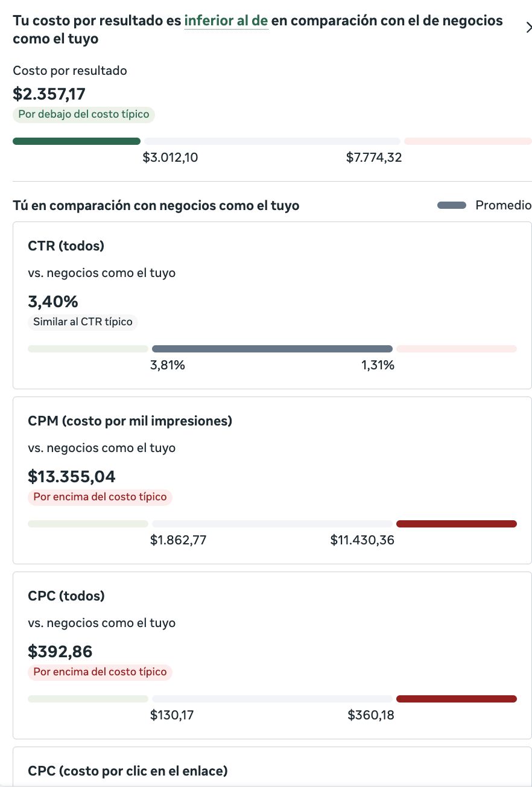Click the dark red CPC bar segment
The height and width of the screenshot is (787, 532).
(457, 699)
